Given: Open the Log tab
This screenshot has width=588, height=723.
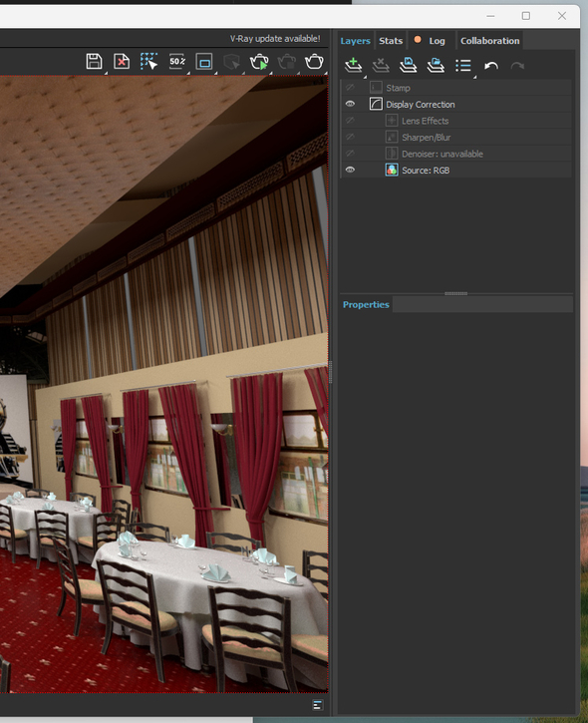Looking at the screenshot, I should [x=437, y=41].
